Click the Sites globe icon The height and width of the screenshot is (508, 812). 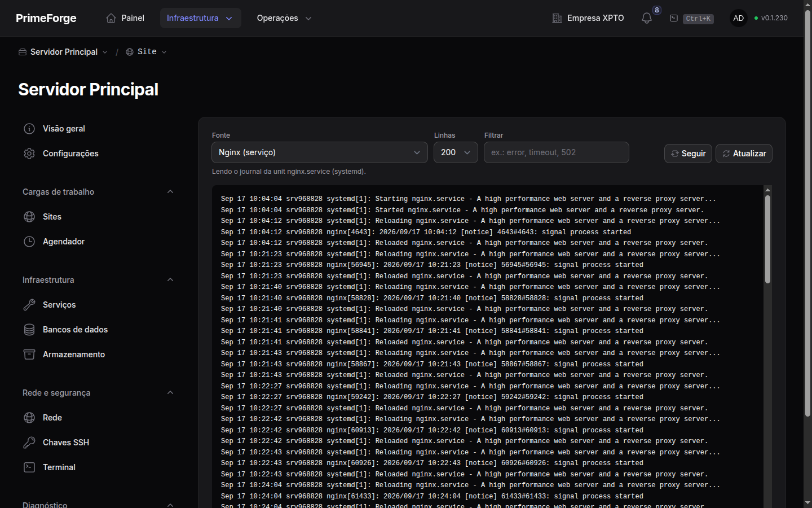coord(29,217)
